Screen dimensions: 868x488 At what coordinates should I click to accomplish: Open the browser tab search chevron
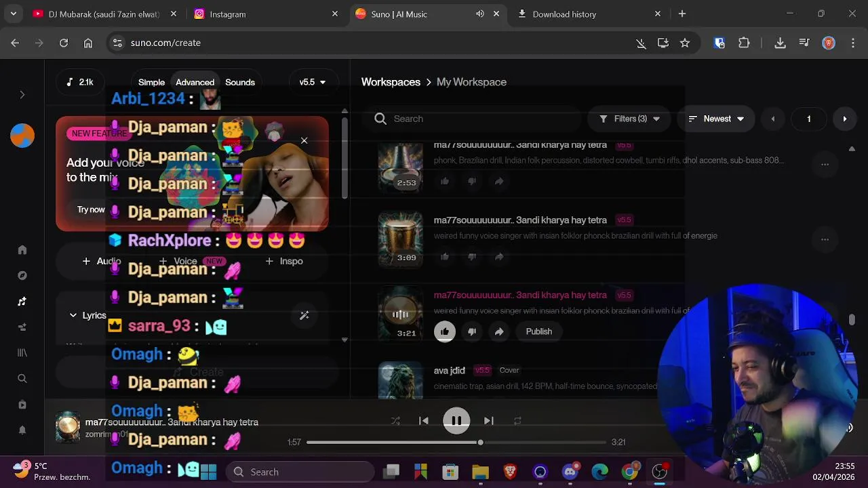(x=13, y=14)
